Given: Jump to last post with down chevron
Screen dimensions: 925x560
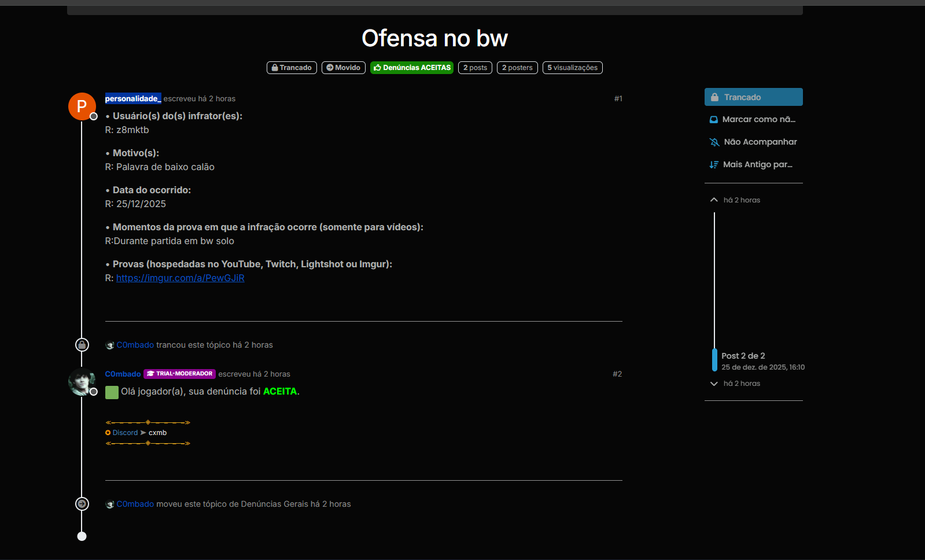Looking at the screenshot, I should (x=714, y=384).
